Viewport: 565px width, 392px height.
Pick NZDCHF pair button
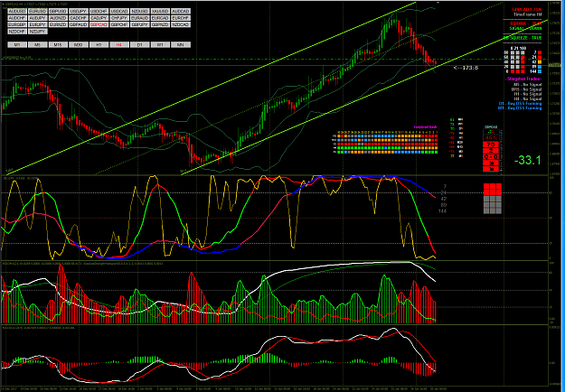pos(17,32)
